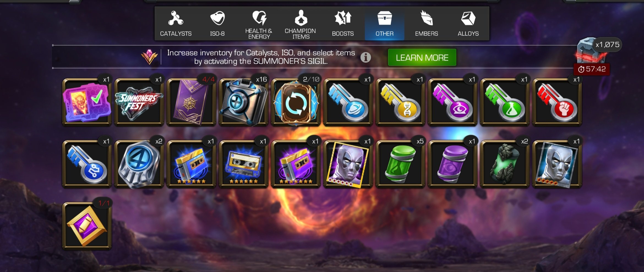Tap the stash expiry timer 57:42

point(592,69)
